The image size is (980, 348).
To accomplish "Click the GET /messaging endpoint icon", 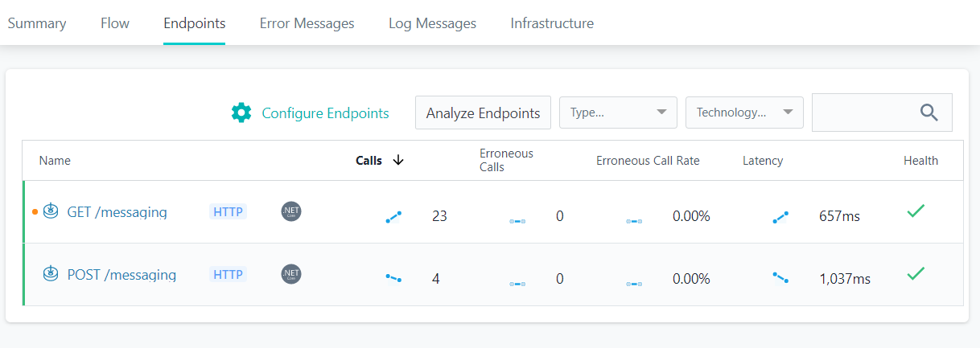I will pos(51,212).
